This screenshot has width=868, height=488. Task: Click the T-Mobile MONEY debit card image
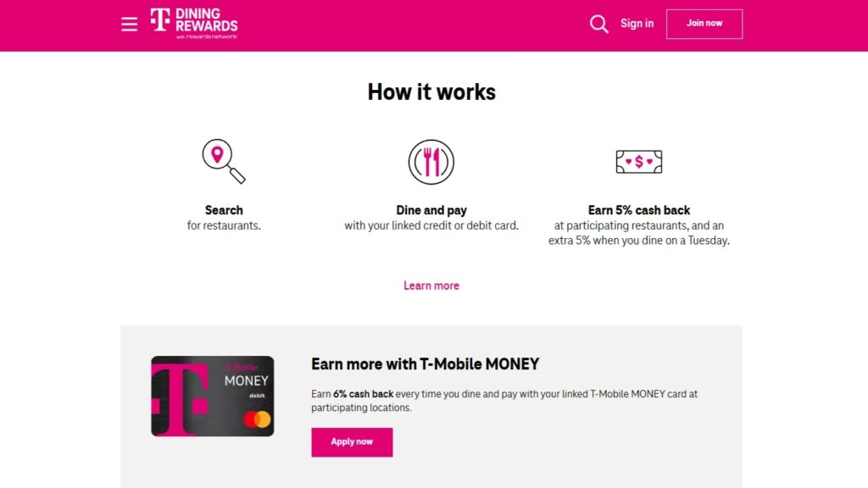point(212,396)
